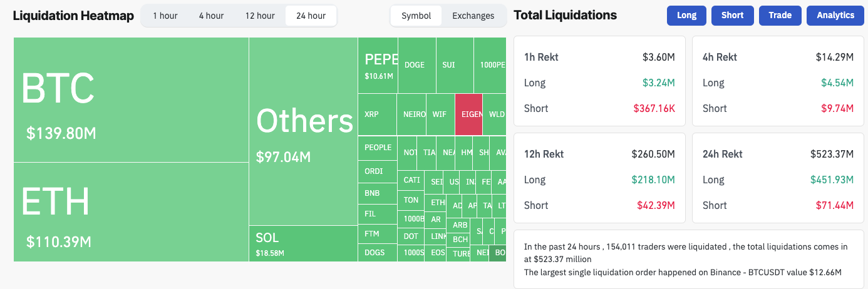
Task: Choose the 12 hour timeframe
Action: point(259,16)
